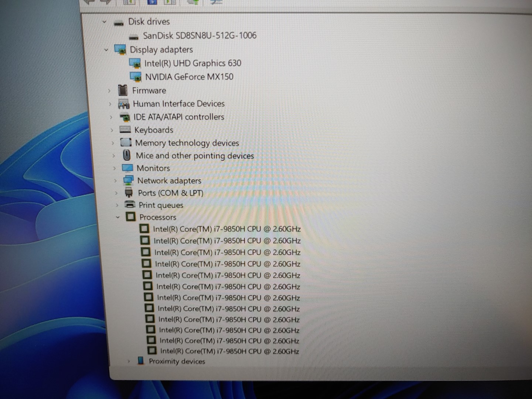Expand the Print queues node
Viewport: 532px width, 399px height.
point(117,205)
